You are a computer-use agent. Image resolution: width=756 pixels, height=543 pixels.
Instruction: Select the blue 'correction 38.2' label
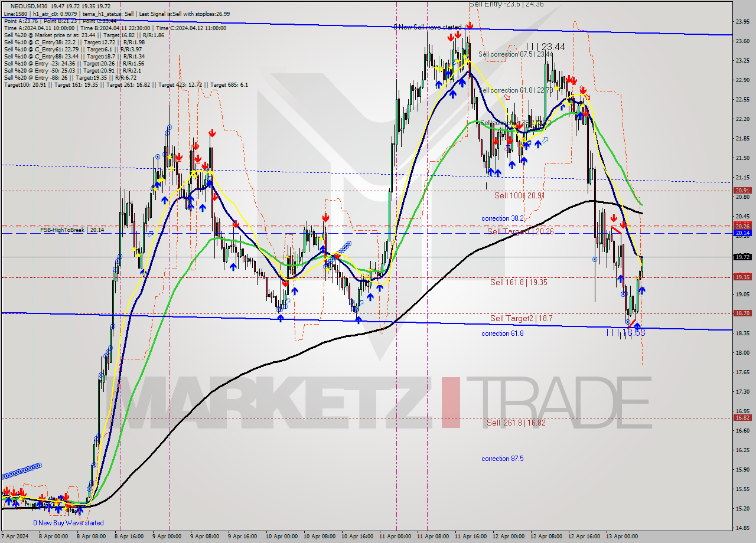pyautogui.click(x=503, y=218)
